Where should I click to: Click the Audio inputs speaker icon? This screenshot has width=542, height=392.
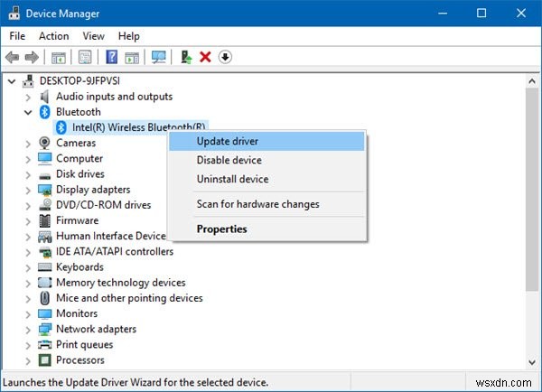point(44,97)
